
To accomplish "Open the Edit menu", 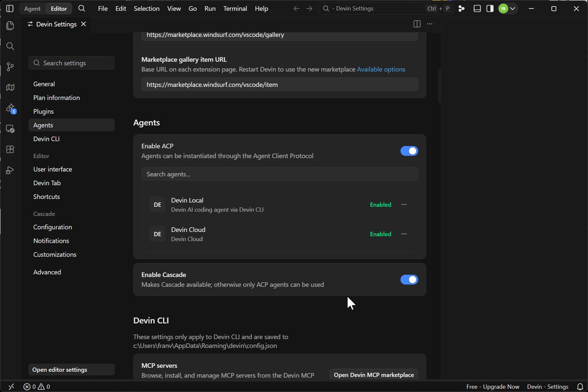I will click(x=121, y=8).
